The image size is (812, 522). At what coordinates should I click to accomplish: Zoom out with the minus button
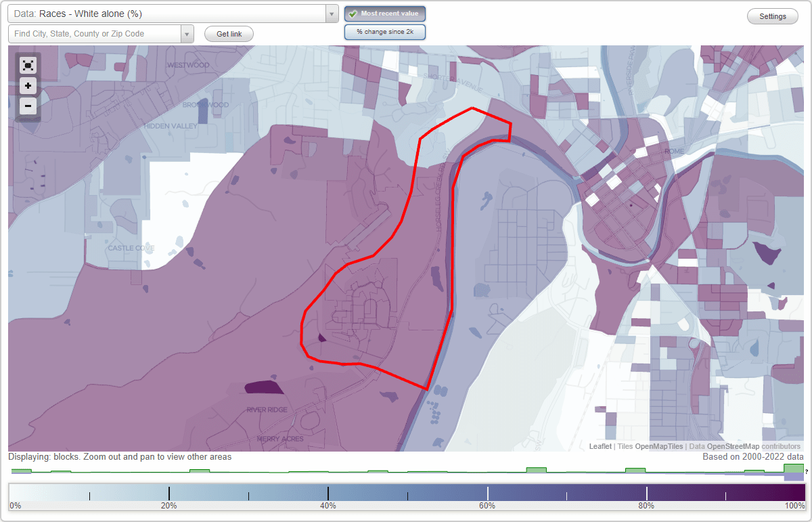[28, 106]
